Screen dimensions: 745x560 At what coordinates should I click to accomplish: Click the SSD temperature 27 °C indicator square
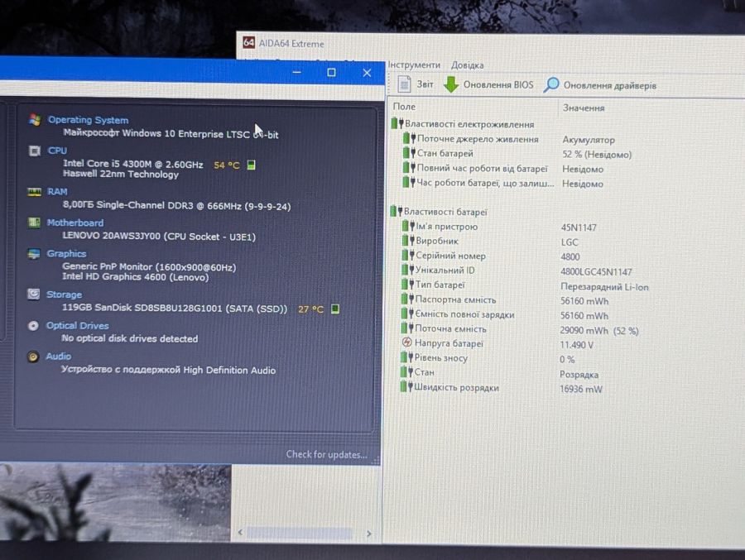point(335,309)
